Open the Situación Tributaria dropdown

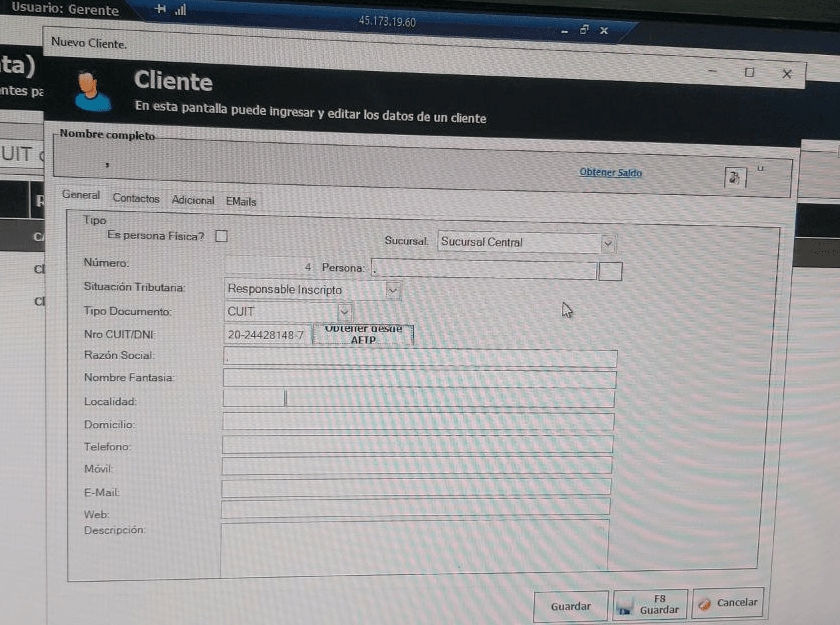(x=392, y=290)
